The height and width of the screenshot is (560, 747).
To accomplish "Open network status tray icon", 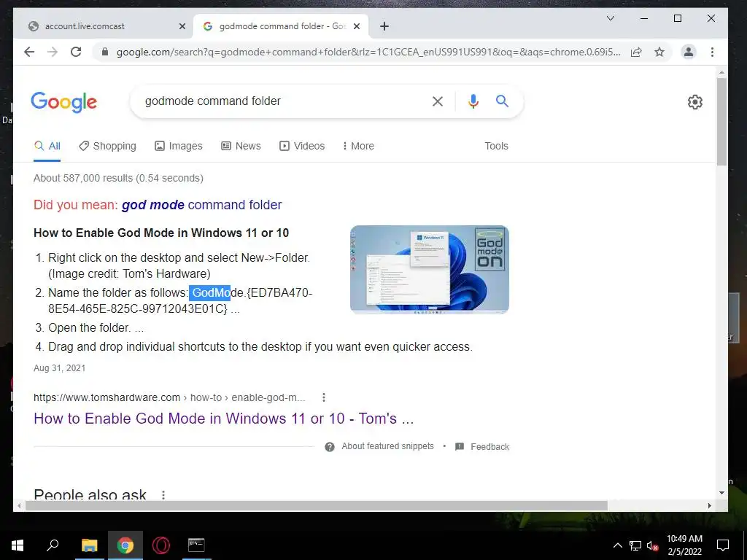I will (635, 545).
